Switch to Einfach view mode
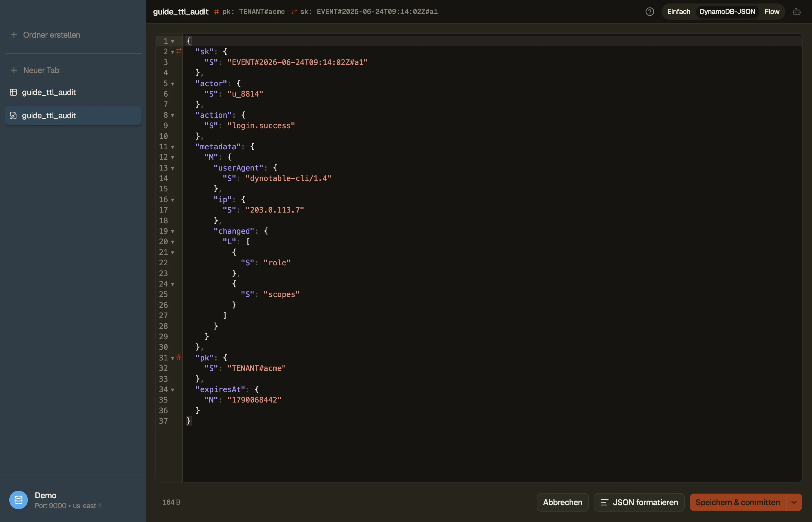Viewport: 812px width, 522px height. pyautogui.click(x=679, y=12)
